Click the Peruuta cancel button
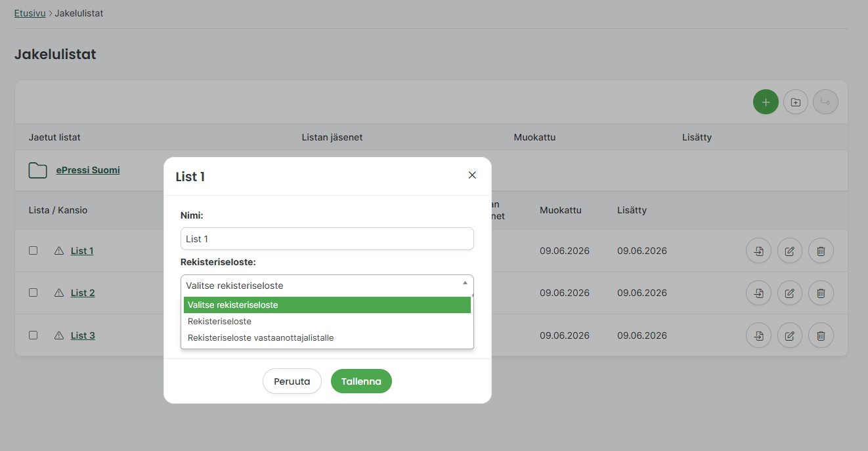The width and height of the screenshot is (868, 451). [292, 381]
